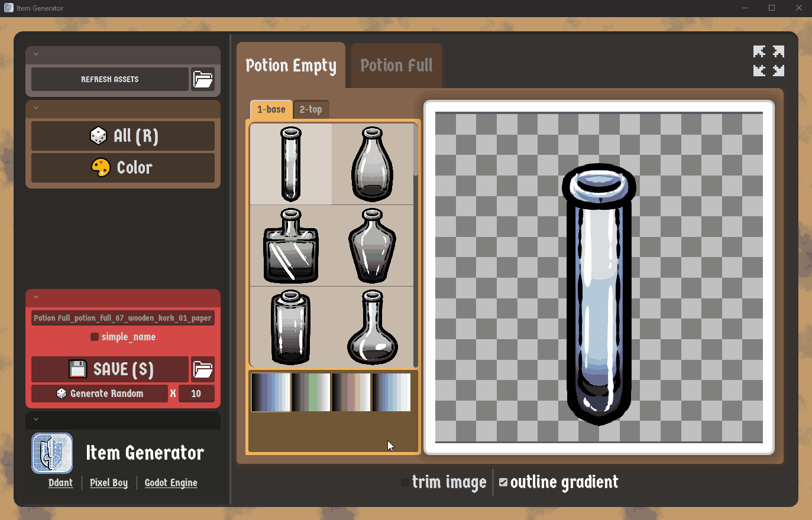Enable trim image checkbox
812x520 pixels.
pos(405,482)
